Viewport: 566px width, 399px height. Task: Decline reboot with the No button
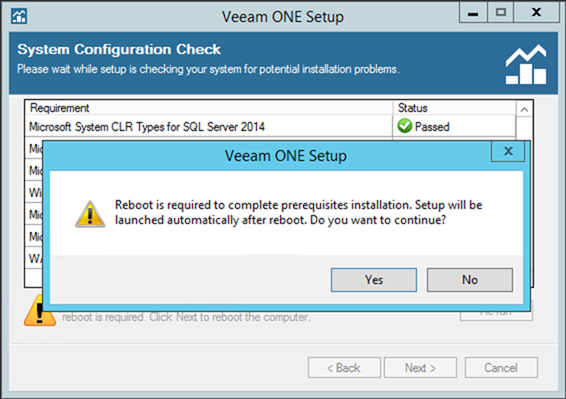470,280
